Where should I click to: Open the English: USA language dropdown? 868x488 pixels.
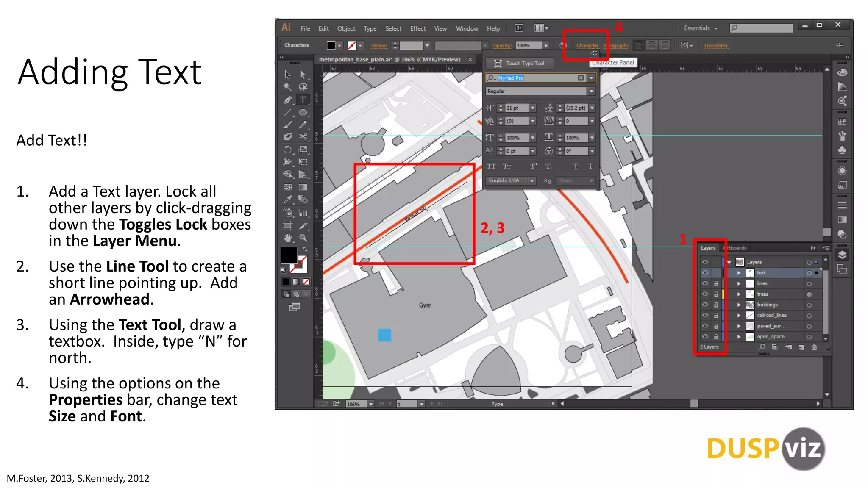click(532, 180)
